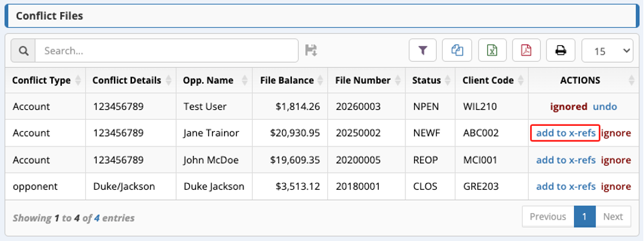This screenshot has height=241, width=644.
Task: Go to the Previous page
Action: point(548,216)
